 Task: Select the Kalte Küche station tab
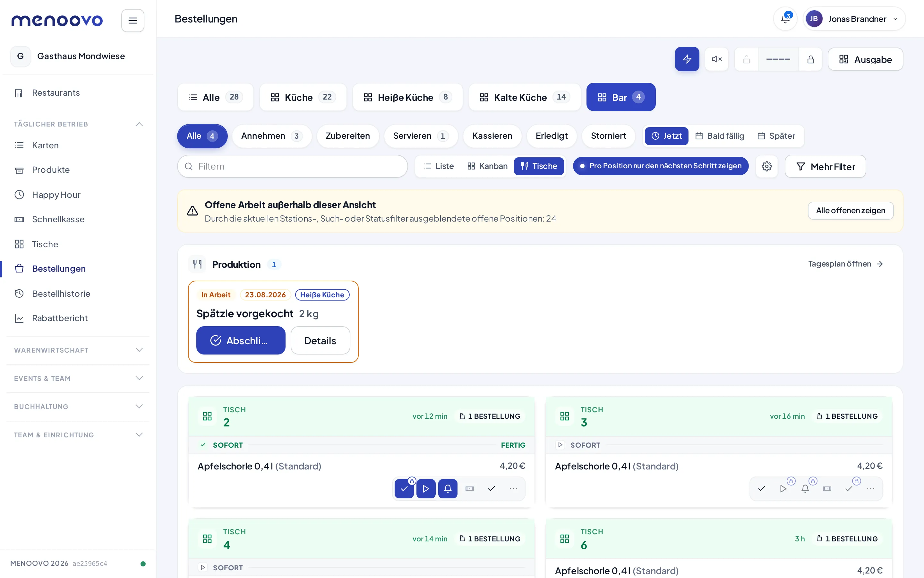point(525,97)
